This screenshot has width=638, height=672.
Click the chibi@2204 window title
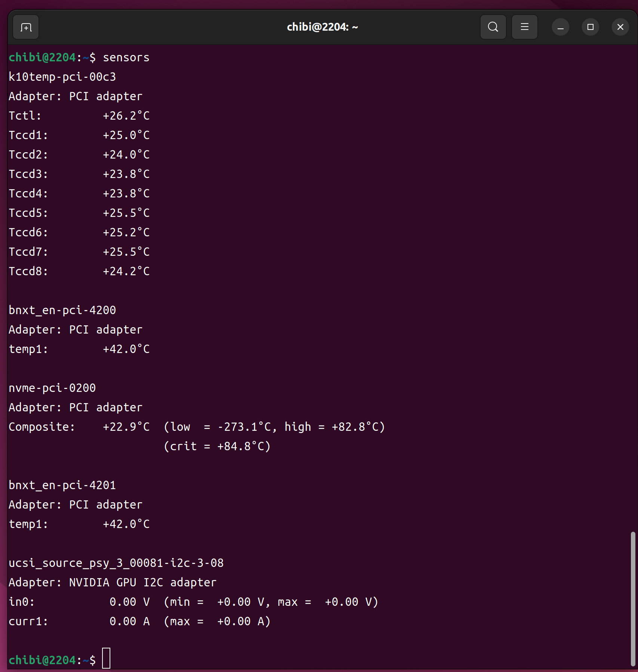[x=322, y=27]
